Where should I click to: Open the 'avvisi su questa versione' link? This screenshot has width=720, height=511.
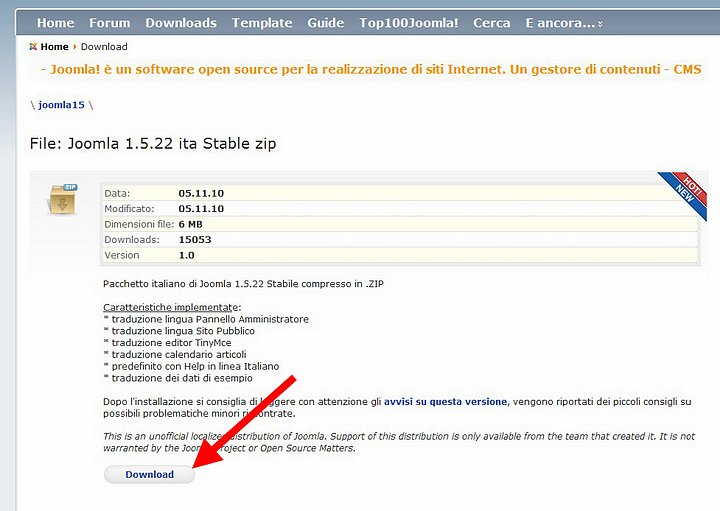(x=445, y=402)
